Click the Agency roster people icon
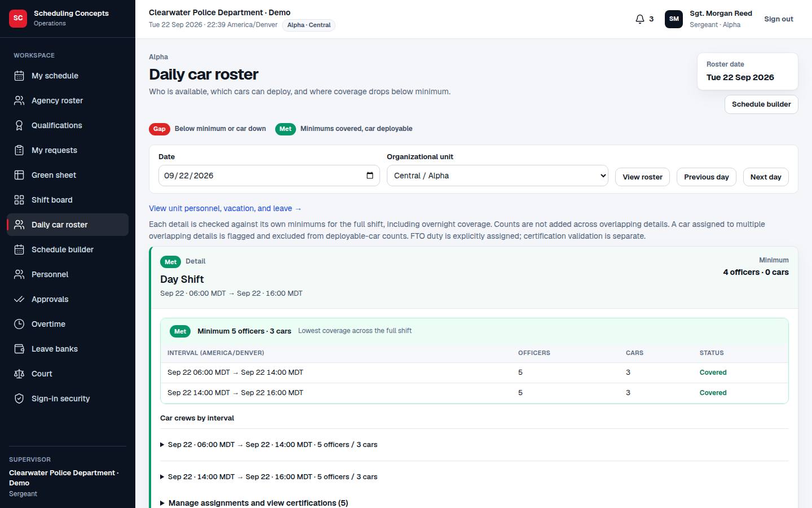Viewport: 812px width, 508px height. tap(19, 100)
